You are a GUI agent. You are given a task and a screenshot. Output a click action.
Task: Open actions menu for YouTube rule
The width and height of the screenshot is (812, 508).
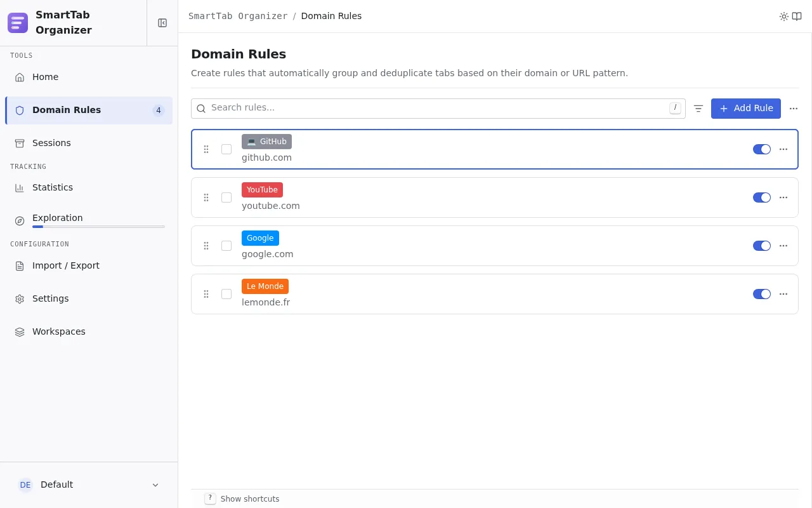(x=783, y=197)
